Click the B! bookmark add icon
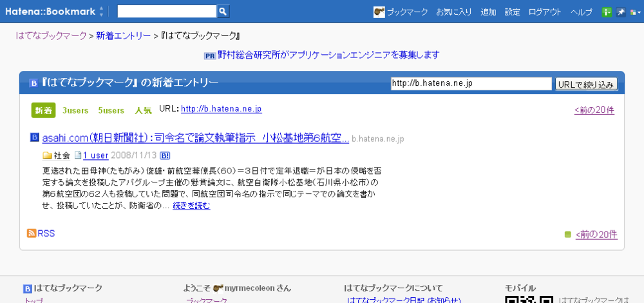Screen dimensions: 644x303 165,155
